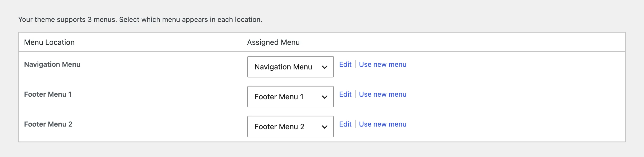Select the Assigned Menu column header
Image resolution: width=644 pixels, height=157 pixels.
[x=273, y=42]
